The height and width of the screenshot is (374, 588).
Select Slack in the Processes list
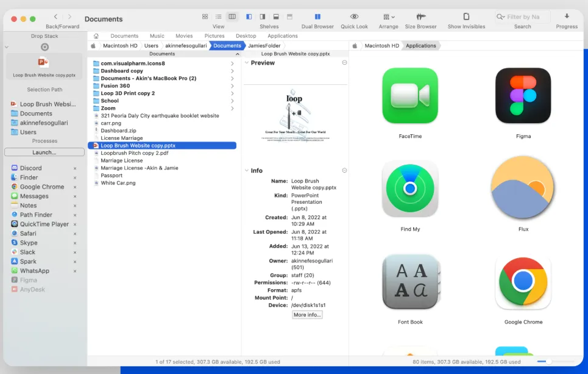(x=27, y=252)
